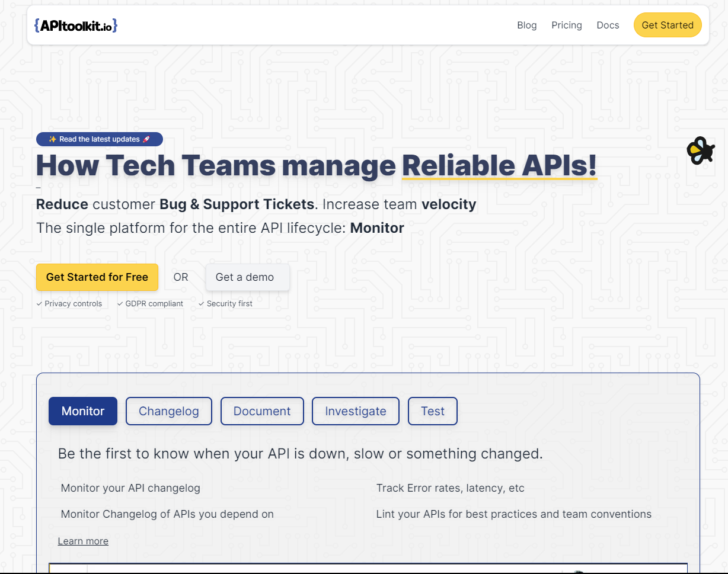
Task: Click the APItoolkit.io logo
Action: click(75, 25)
